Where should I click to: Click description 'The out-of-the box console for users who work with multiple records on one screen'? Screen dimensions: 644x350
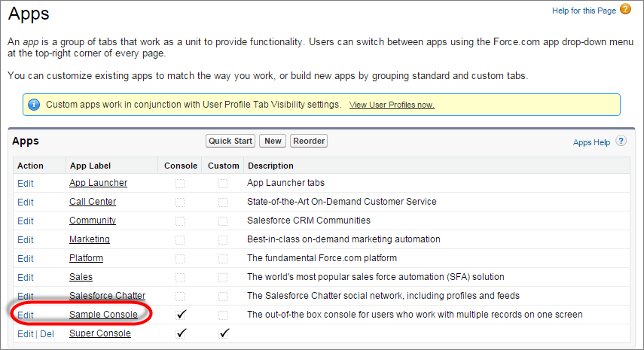[415, 315]
